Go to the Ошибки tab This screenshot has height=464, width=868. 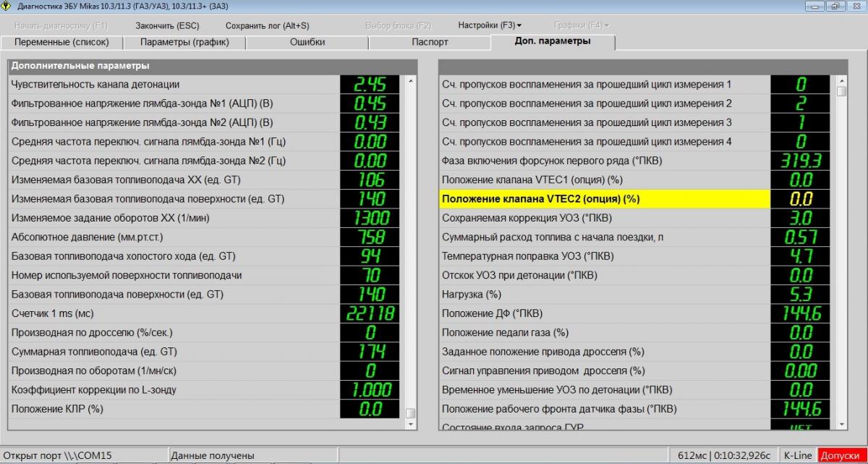point(307,42)
